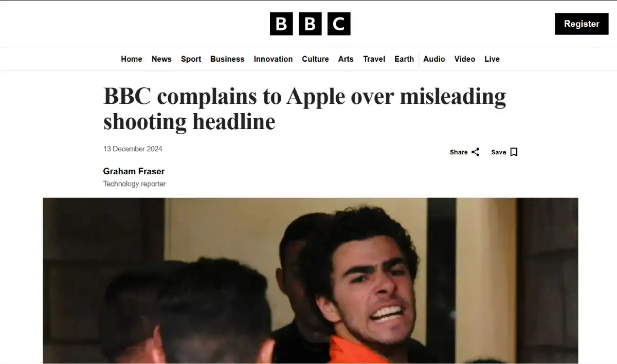
Task: Click the Register button
Action: (x=582, y=24)
